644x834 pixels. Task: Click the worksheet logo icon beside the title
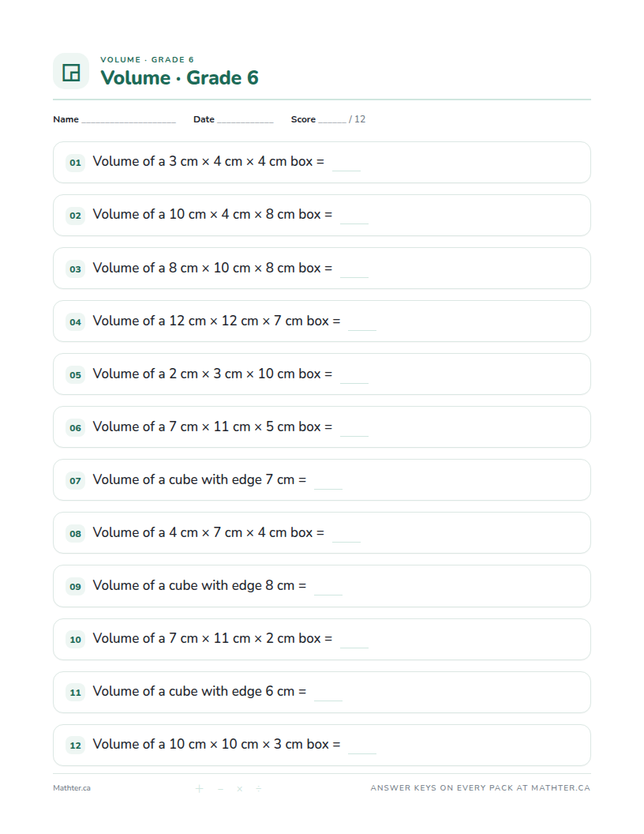71,71
